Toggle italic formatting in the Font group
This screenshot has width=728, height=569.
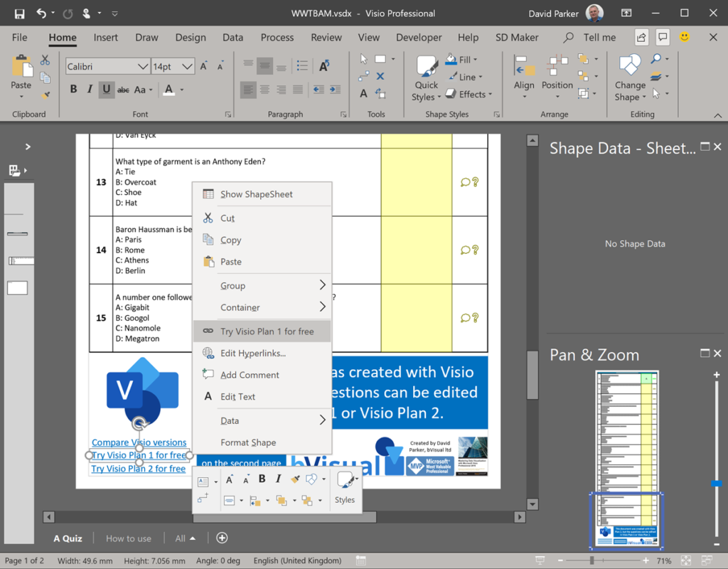coord(89,89)
